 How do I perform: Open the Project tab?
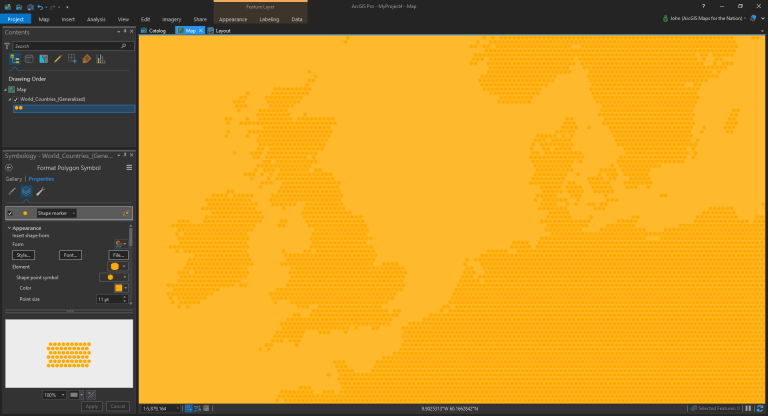[16, 19]
